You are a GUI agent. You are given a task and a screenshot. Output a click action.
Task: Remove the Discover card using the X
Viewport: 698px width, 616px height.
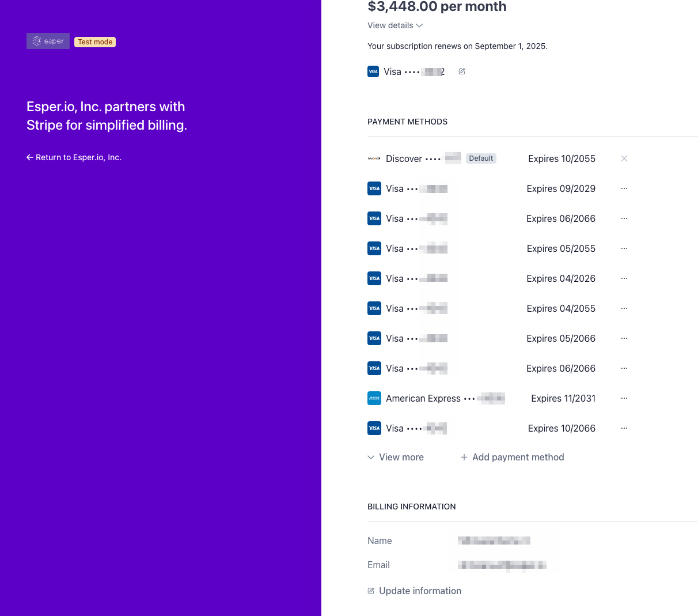coord(624,158)
